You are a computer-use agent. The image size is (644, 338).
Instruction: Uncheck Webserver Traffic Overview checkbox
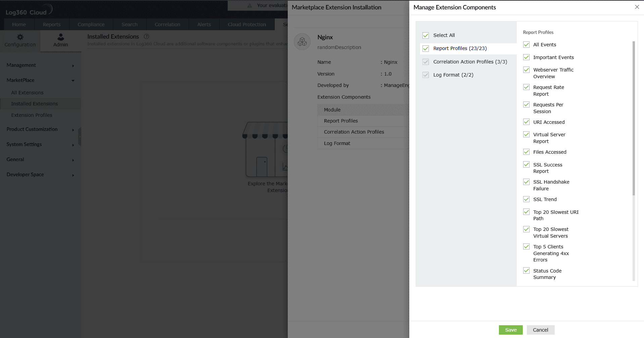click(526, 70)
